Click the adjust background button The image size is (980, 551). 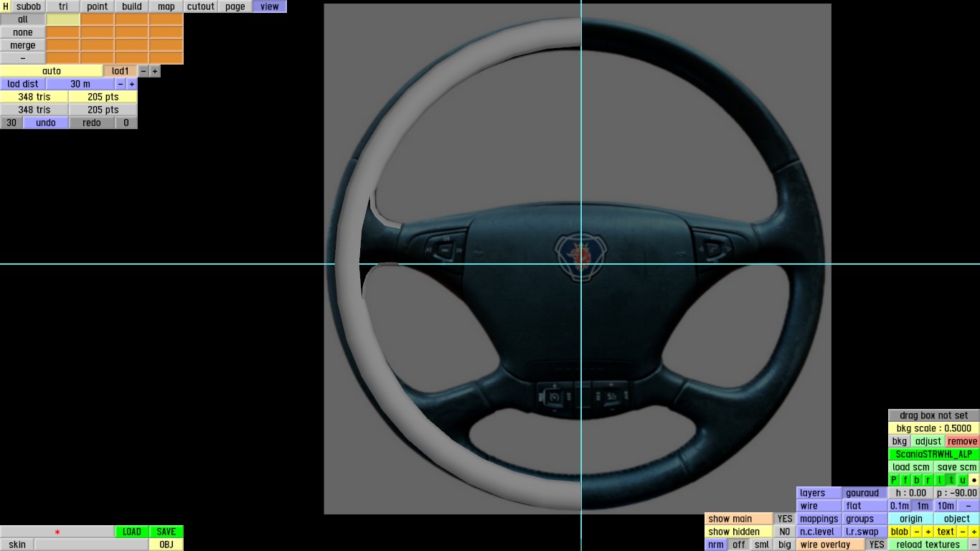928,441
